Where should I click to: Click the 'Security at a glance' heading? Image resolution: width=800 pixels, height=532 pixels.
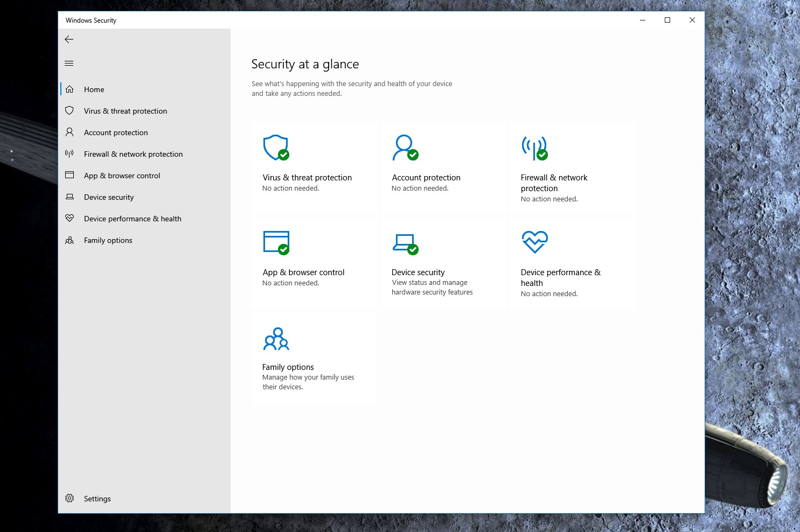pyautogui.click(x=305, y=65)
